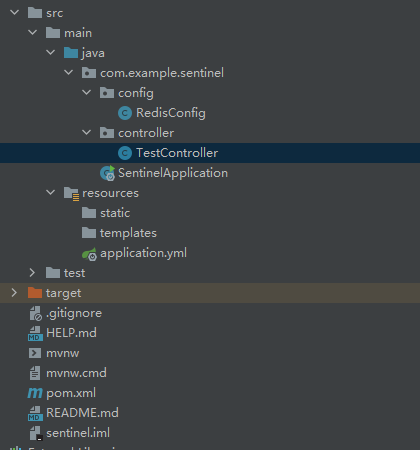Select the mvnw.cmd file

point(210,373)
